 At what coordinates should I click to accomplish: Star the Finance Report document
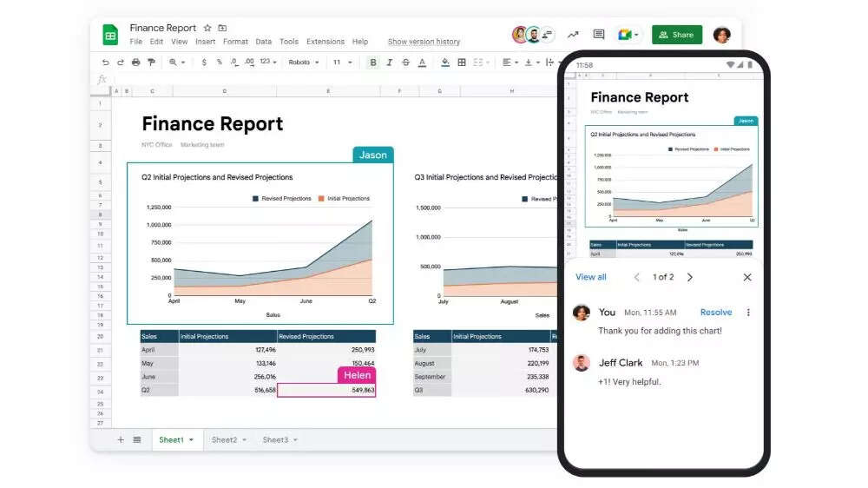207,28
